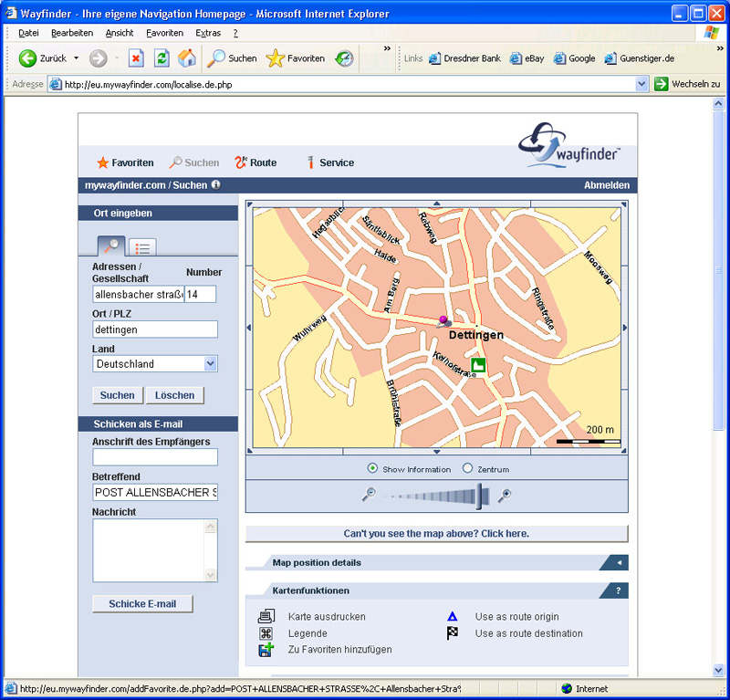Click the IE Home toolbar button

187,58
